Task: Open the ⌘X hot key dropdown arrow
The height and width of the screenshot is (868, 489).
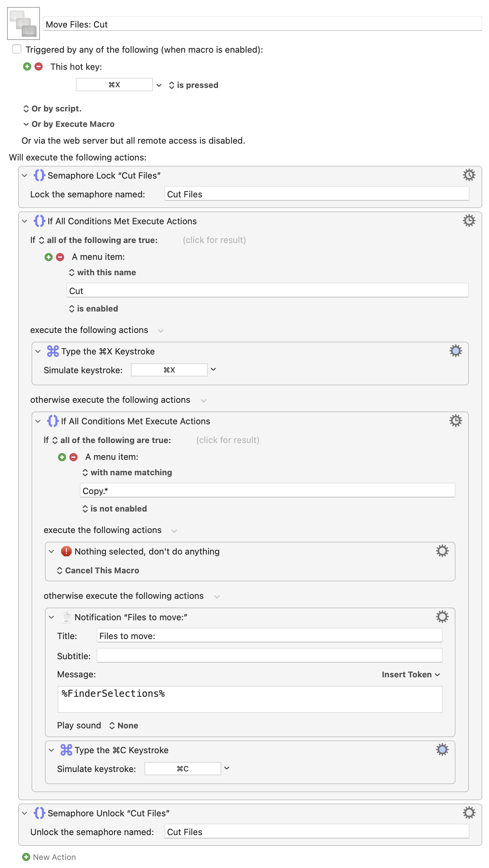Action: pos(159,85)
